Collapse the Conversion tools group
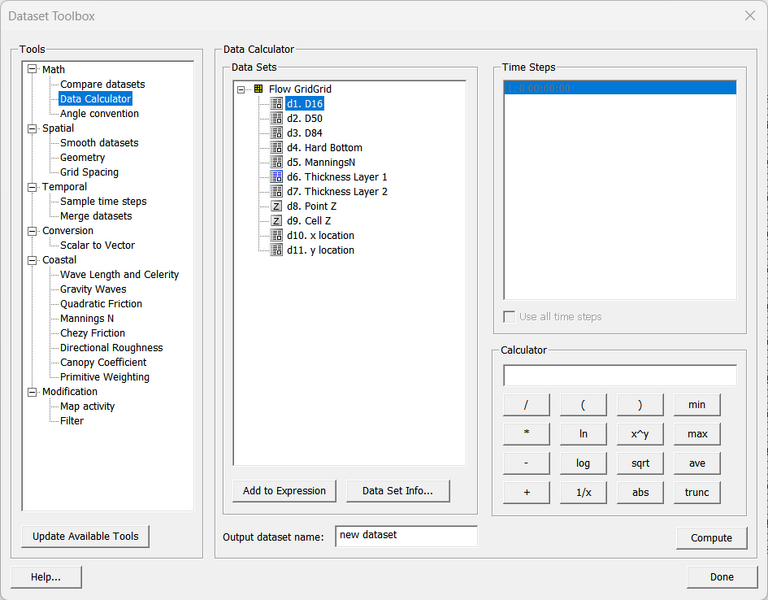 point(32,231)
